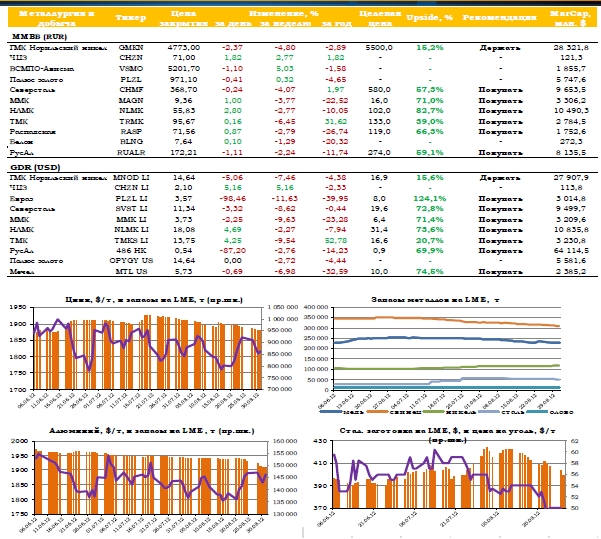Click the CHMF ticker cell

point(131,90)
